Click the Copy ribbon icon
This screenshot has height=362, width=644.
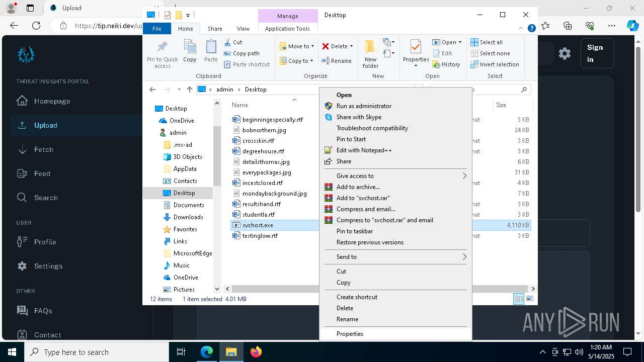click(x=190, y=51)
